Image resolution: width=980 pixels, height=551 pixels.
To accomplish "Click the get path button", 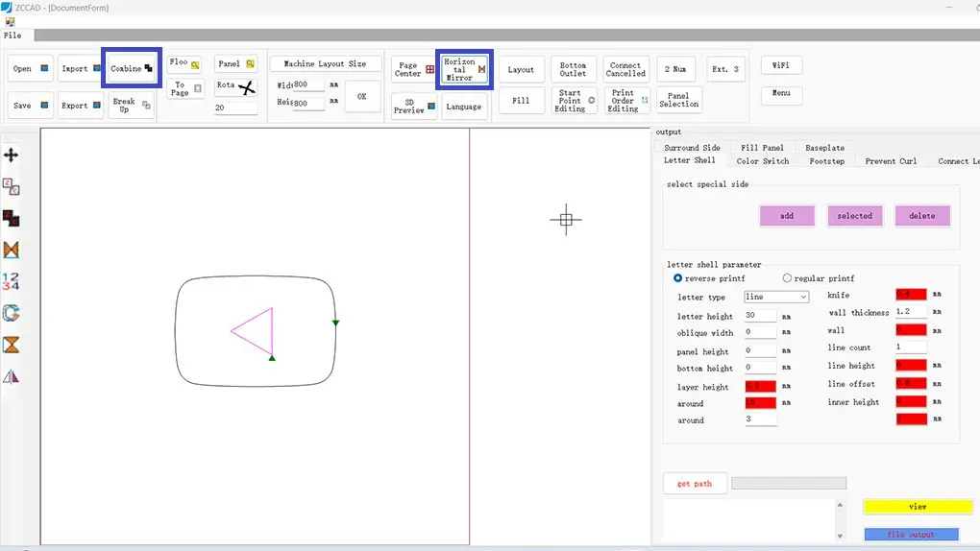I will [695, 484].
